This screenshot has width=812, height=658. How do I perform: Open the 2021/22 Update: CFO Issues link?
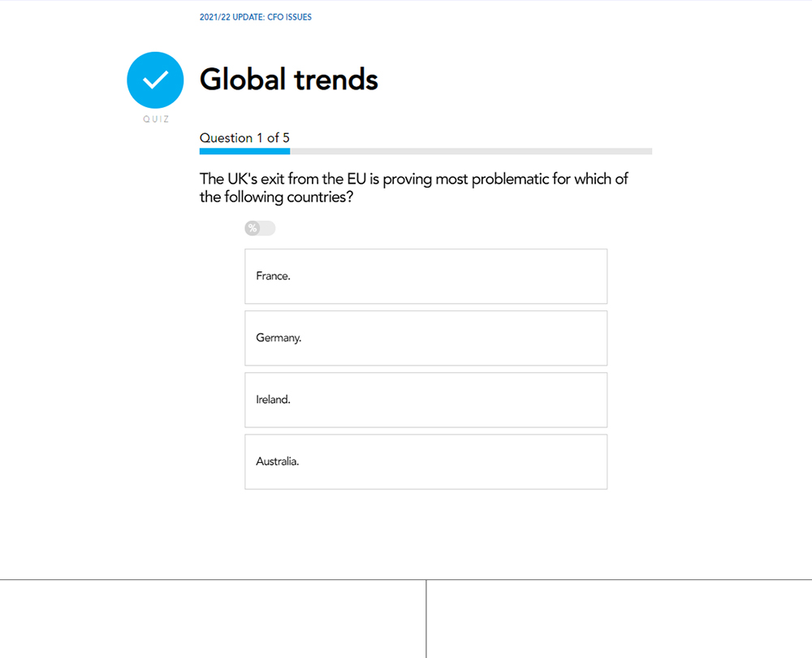point(255,17)
